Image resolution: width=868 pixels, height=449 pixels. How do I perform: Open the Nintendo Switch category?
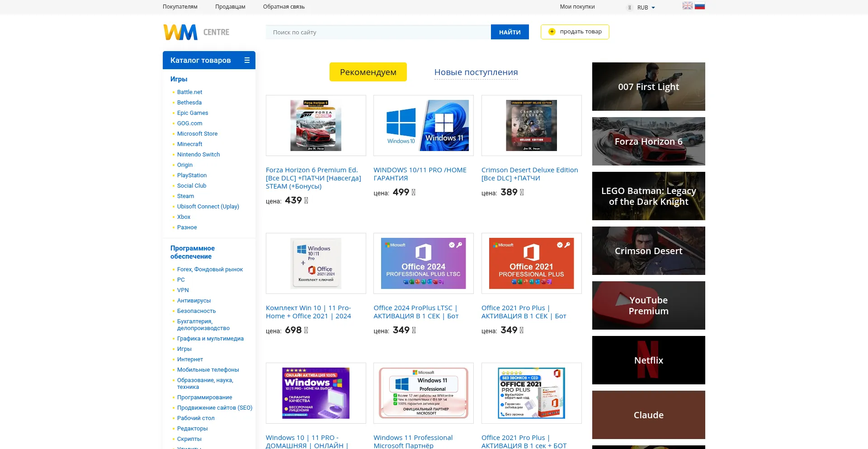coord(198,155)
